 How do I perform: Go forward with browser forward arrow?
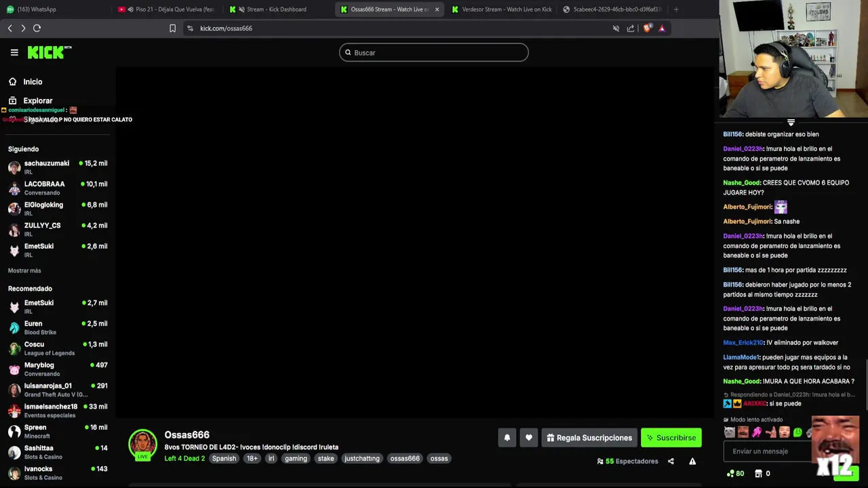point(23,28)
